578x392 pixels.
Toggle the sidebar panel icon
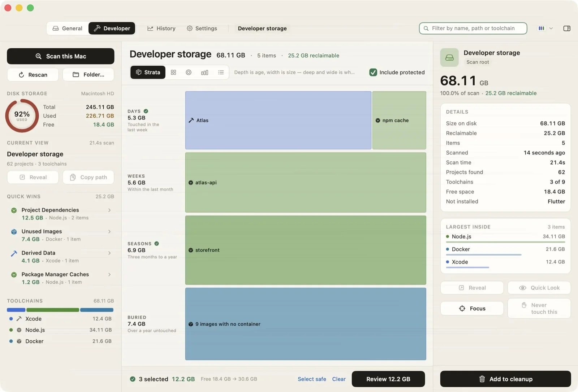click(567, 28)
